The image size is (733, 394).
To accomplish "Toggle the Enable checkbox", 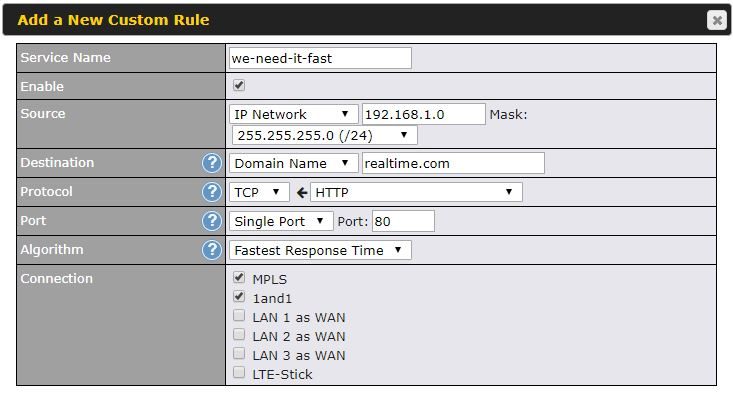I will pos(239,85).
